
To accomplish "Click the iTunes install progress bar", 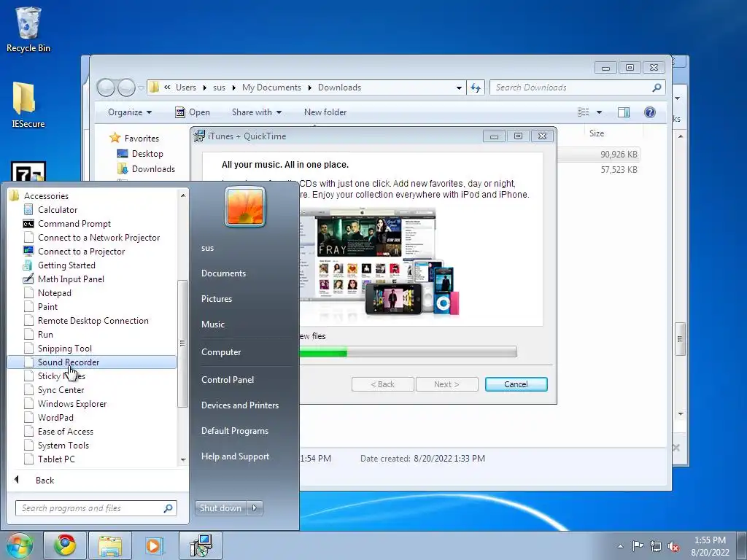I will [408, 352].
